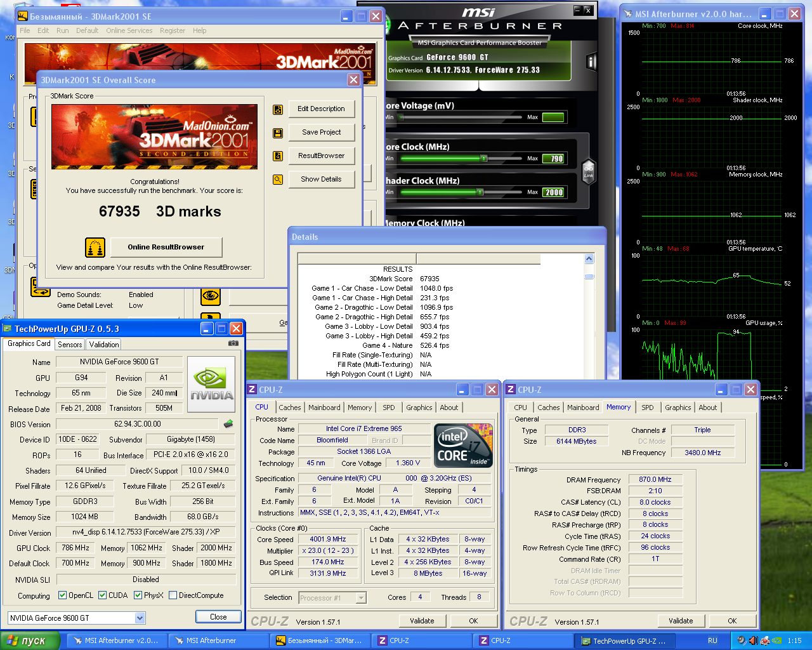The width and height of the screenshot is (812, 650).
Task: Click the Intel Core i7 Extreme 965 name field
Action: click(x=364, y=428)
